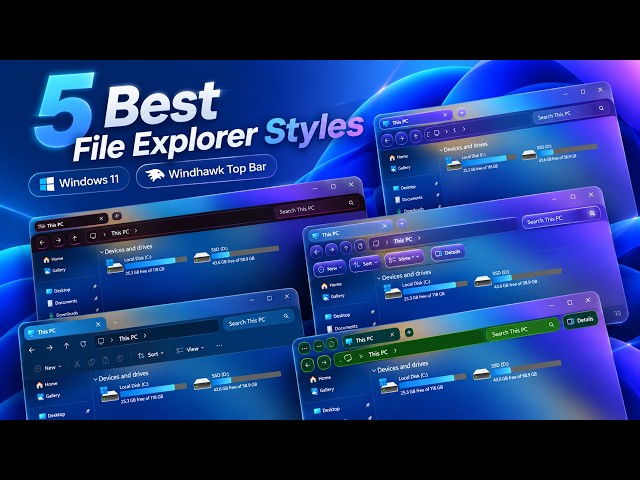Click This PC breadcrumb in maroon address bar
This screenshot has width=640, height=480.
click(120, 233)
